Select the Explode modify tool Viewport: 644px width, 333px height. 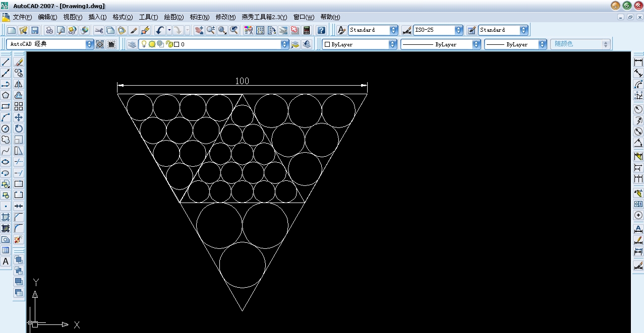click(19, 239)
